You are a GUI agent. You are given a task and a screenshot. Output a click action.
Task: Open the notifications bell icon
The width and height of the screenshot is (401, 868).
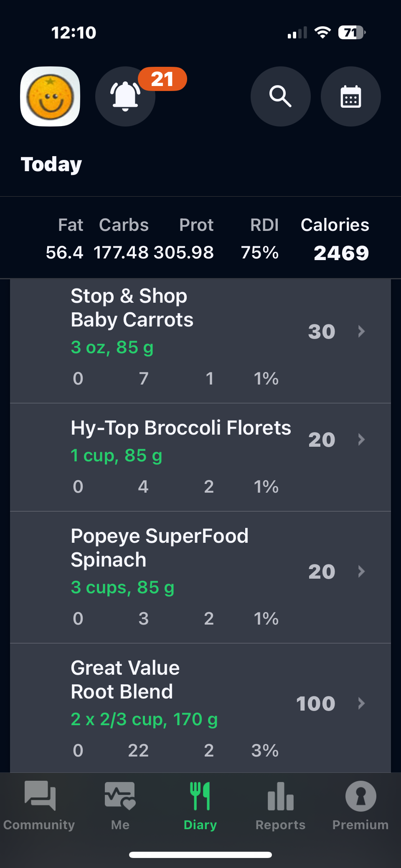(125, 97)
